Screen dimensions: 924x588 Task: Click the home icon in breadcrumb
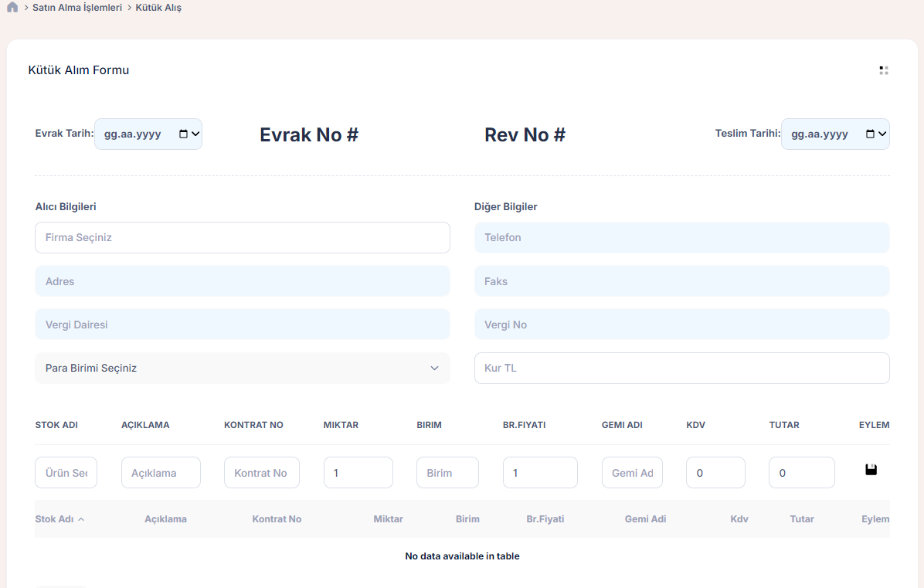[x=12, y=8]
